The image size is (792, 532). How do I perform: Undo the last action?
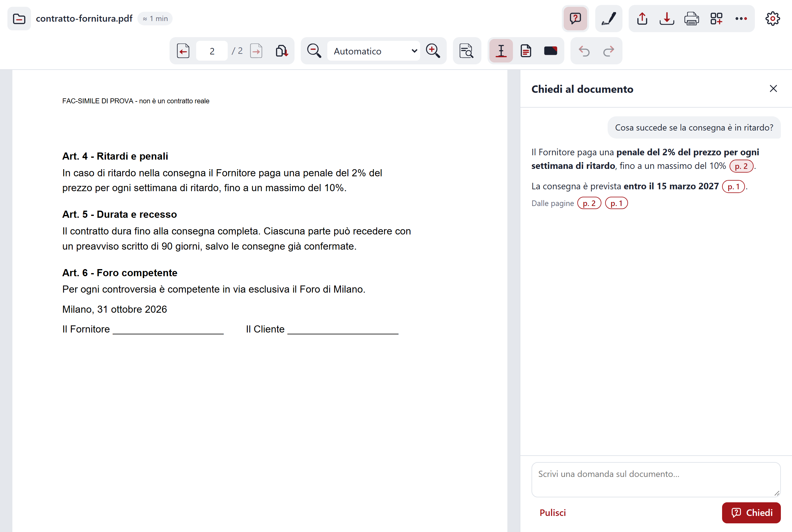pos(584,51)
